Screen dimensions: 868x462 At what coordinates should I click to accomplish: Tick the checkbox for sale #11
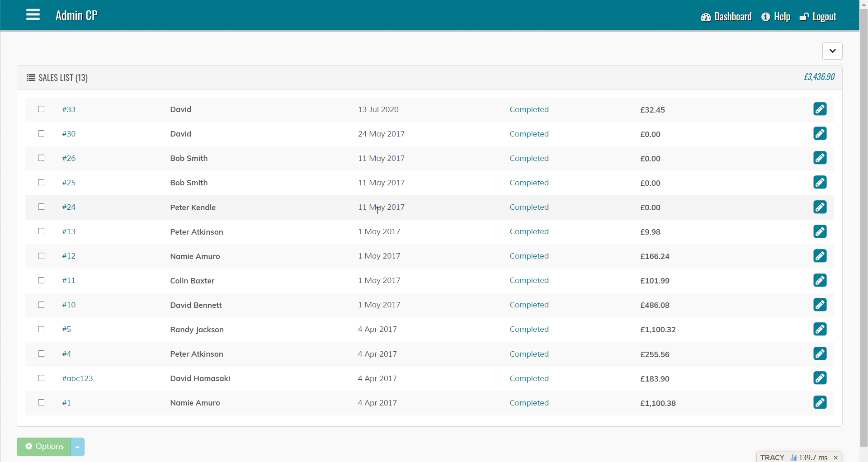(x=41, y=280)
